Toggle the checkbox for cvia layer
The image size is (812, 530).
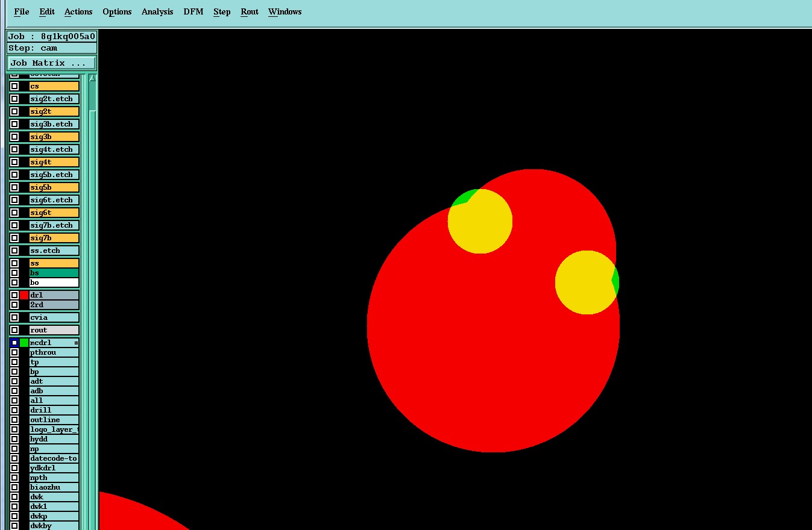(x=14, y=317)
